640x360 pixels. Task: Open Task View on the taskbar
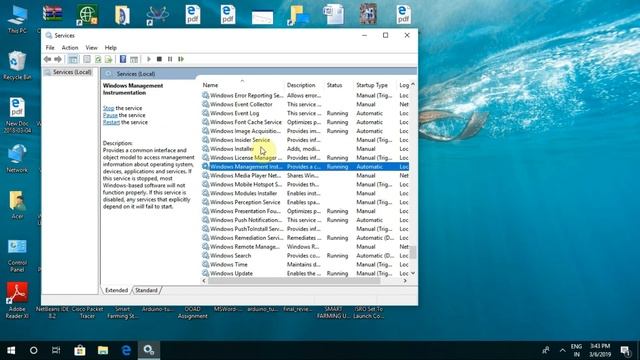56,350
